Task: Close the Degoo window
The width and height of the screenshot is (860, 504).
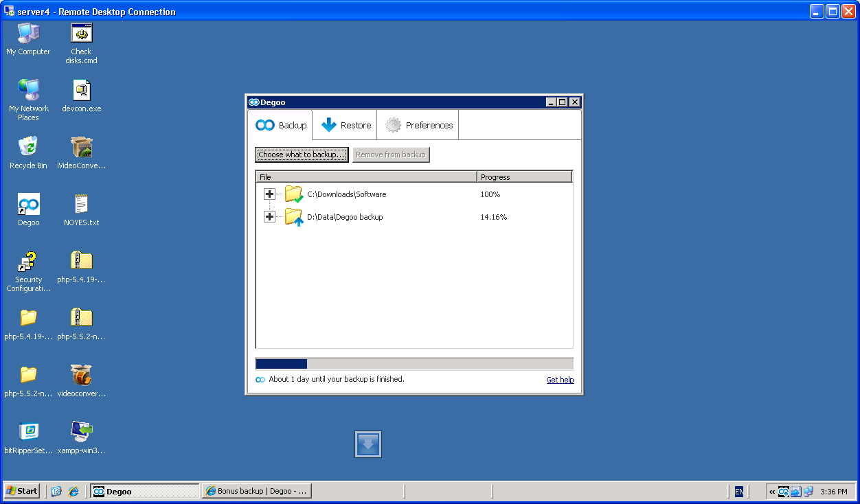Action: coord(574,102)
